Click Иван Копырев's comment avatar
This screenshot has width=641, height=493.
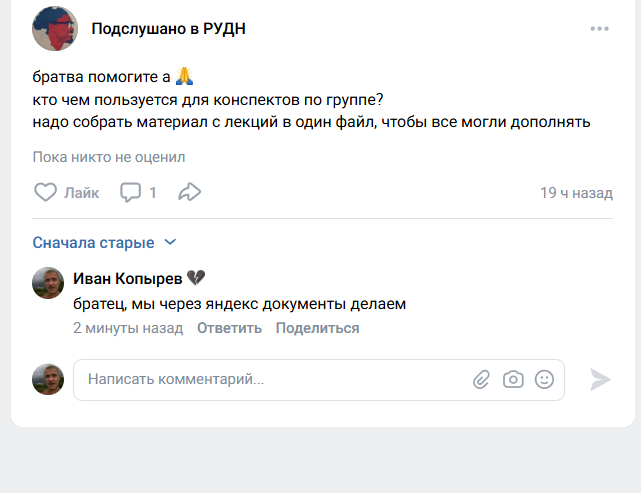tap(48, 283)
